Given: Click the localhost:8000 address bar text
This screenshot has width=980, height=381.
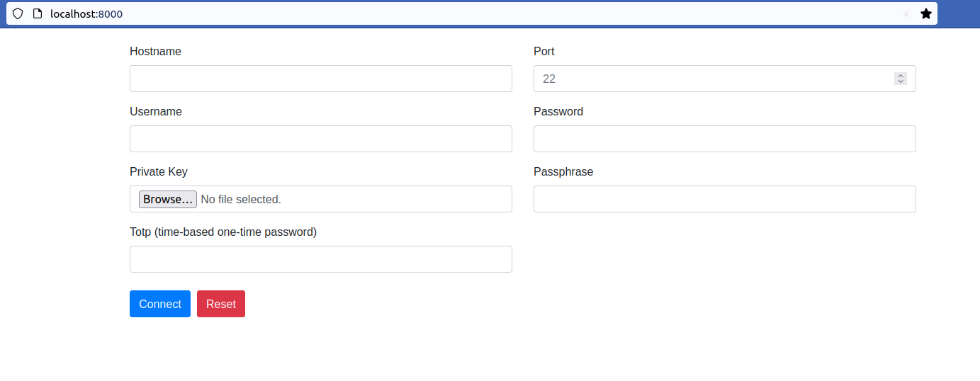Looking at the screenshot, I should tap(86, 13).
